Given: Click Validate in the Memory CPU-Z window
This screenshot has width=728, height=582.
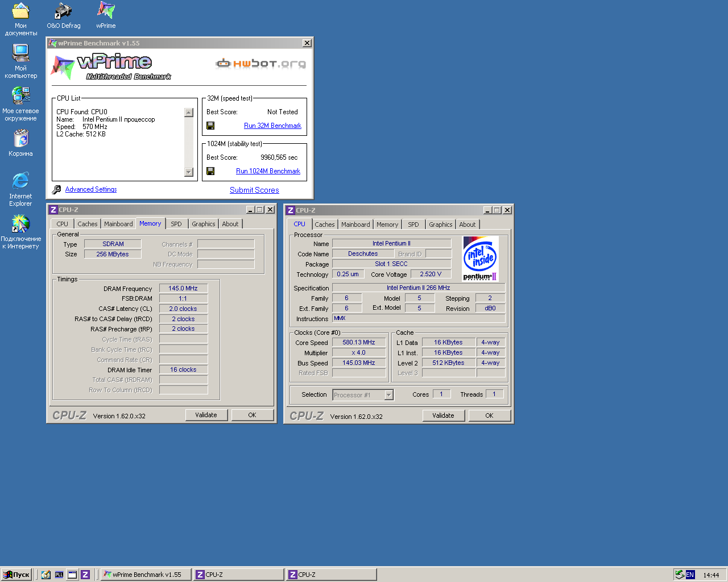Looking at the screenshot, I should tap(206, 415).
